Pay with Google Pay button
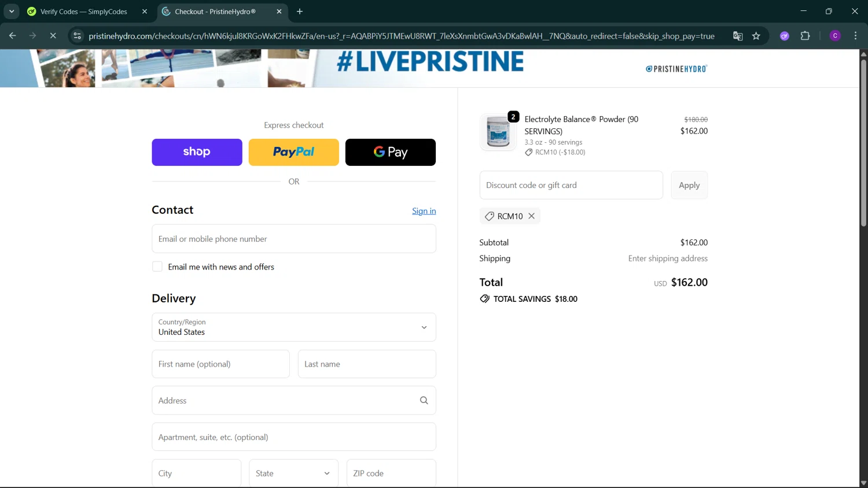The image size is (868, 488). pyautogui.click(x=391, y=152)
